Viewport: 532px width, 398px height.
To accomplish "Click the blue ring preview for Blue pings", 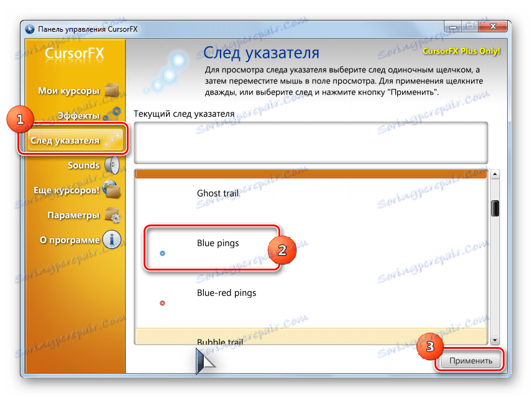I will click(162, 253).
